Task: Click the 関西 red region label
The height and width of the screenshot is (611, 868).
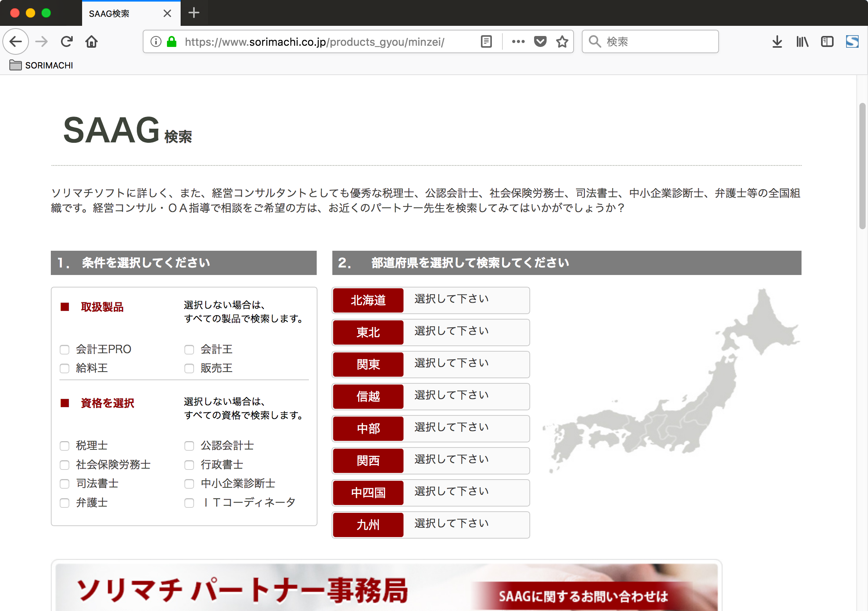Action: (368, 461)
